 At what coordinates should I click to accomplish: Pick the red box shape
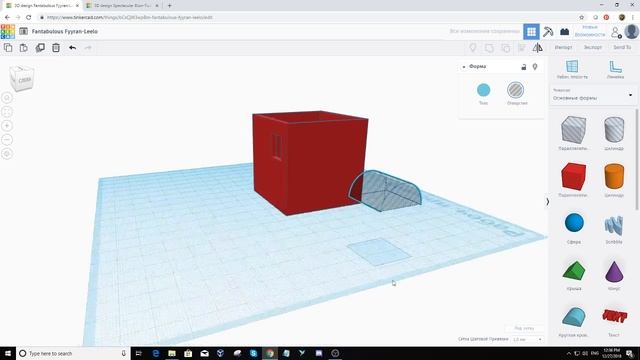573,177
